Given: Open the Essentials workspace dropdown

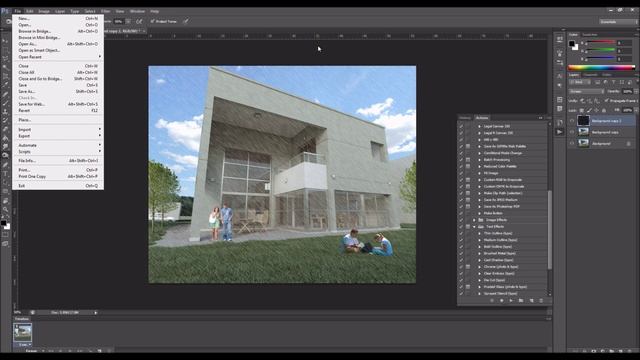Looking at the screenshot, I should 618,22.
